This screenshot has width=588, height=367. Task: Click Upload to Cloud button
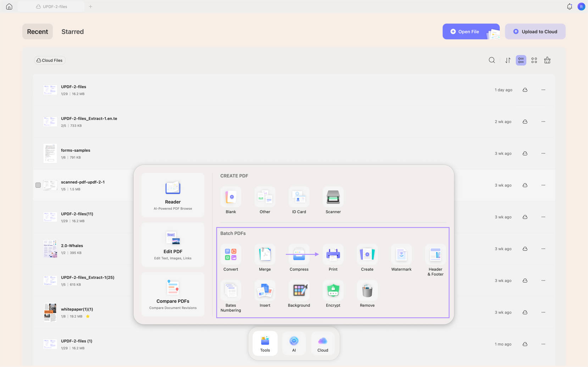(x=535, y=32)
